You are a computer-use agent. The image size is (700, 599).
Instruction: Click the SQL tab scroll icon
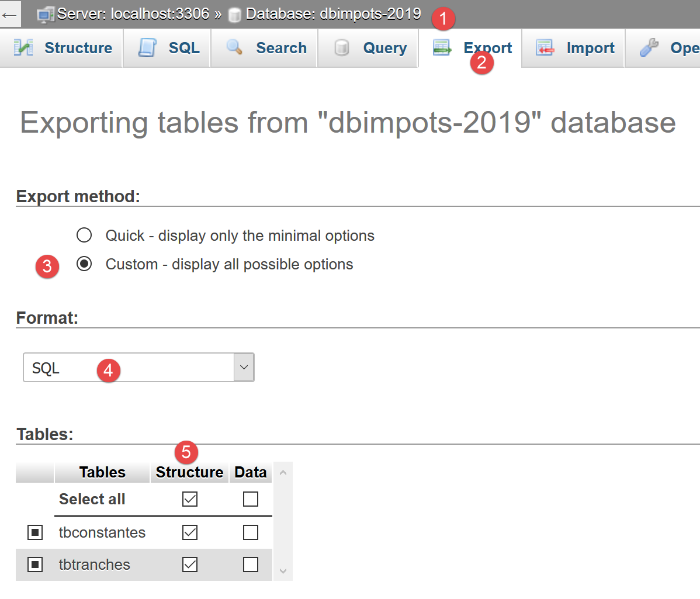pos(147,48)
